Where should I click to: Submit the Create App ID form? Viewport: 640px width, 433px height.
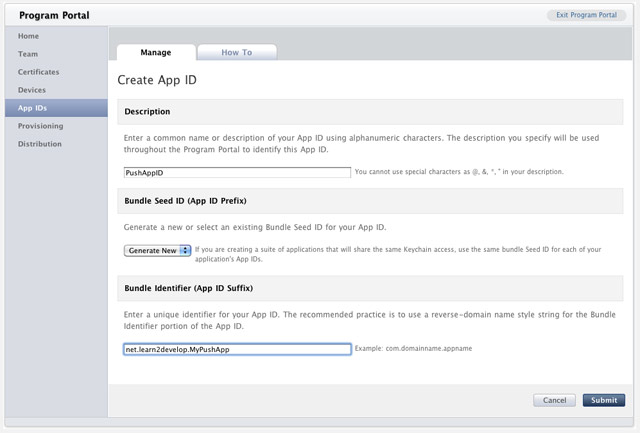click(603, 400)
